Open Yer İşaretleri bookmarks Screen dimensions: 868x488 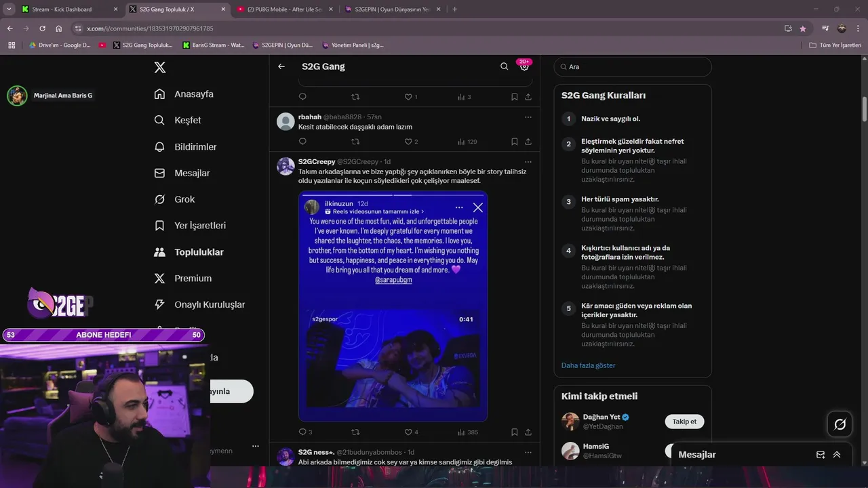click(190, 226)
